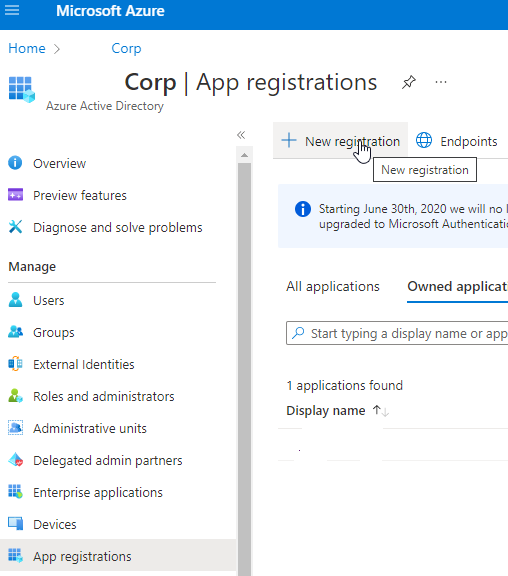
Task: Click the plus icon for New registration
Action: [x=289, y=141]
